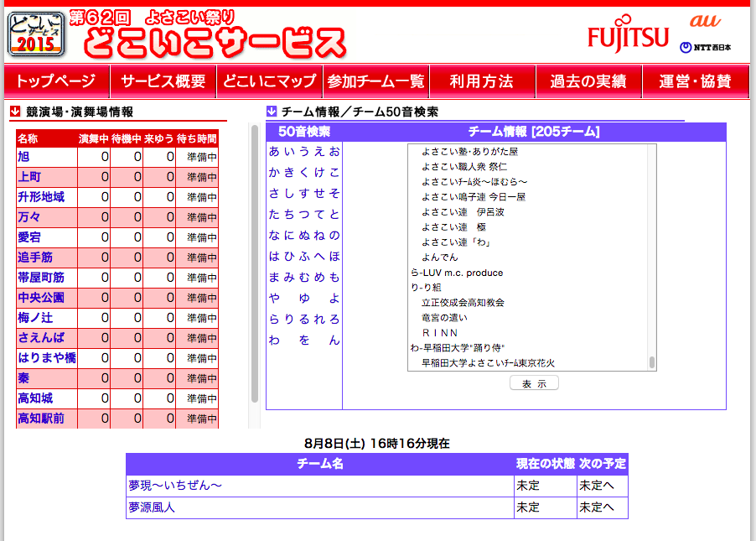Viewport: 756px width, 541px height.
Task: Open the 升形地域 venue link
Action: coord(41,197)
